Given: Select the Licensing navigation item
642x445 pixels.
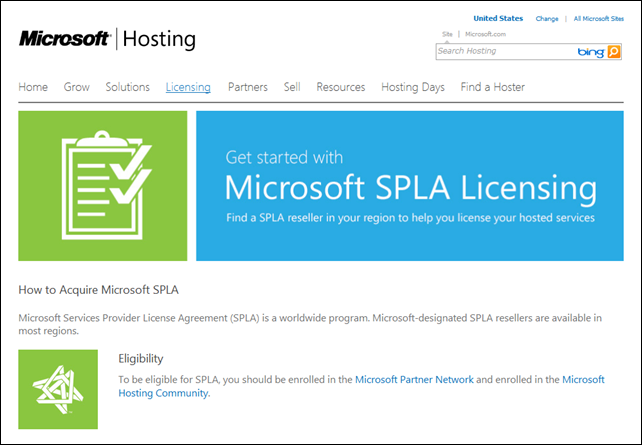Looking at the screenshot, I should click(x=188, y=87).
